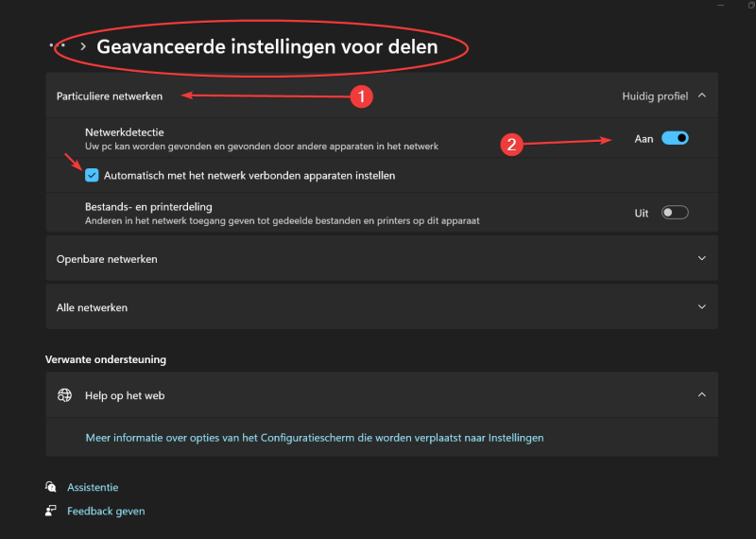Click the Help op het web label
The width and height of the screenshot is (756, 539).
125,395
